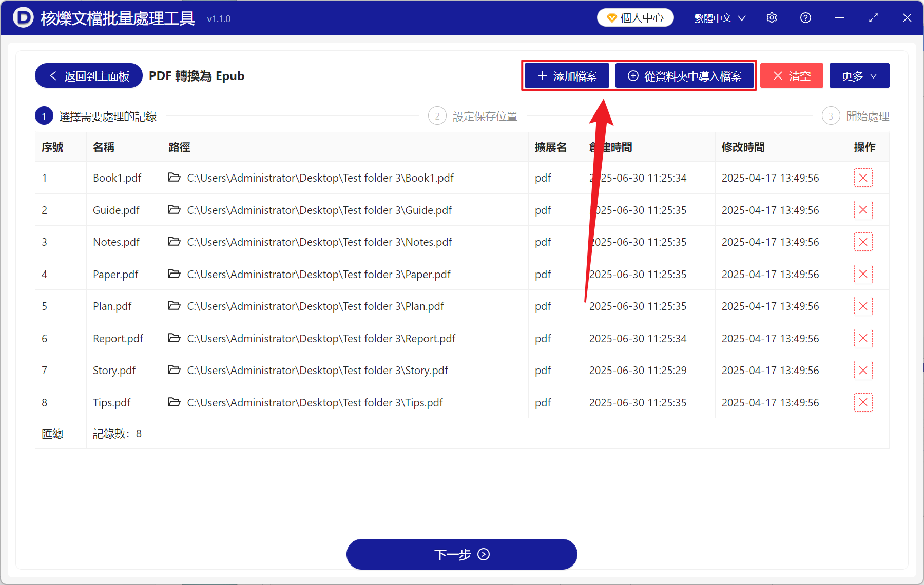Open 個人中心 in the title bar
The image size is (924, 585).
635,17
